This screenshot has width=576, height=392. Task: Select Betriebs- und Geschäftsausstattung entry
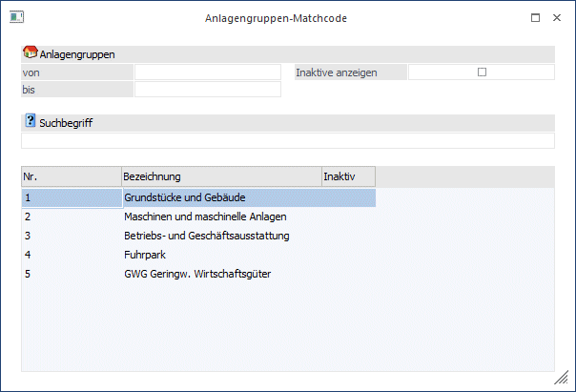tap(206, 236)
